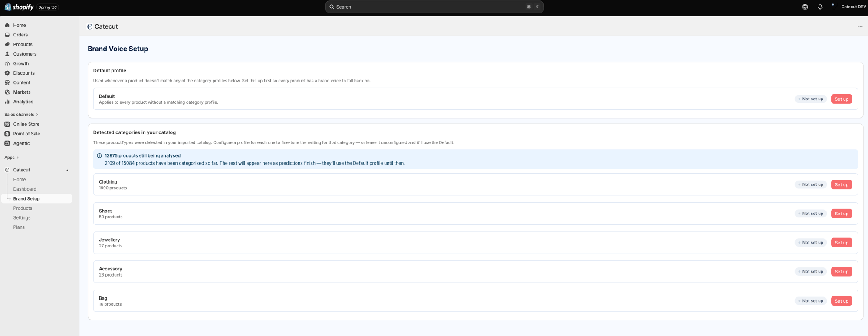Click the Online Store label
The height and width of the screenshot is (336, 868).
26,124
